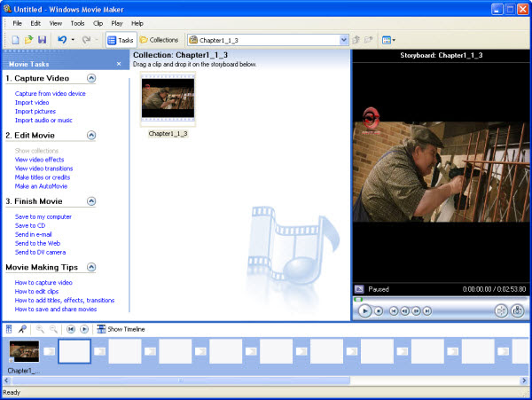
Task: Click the Play Storyboard button
Action: 84,329
